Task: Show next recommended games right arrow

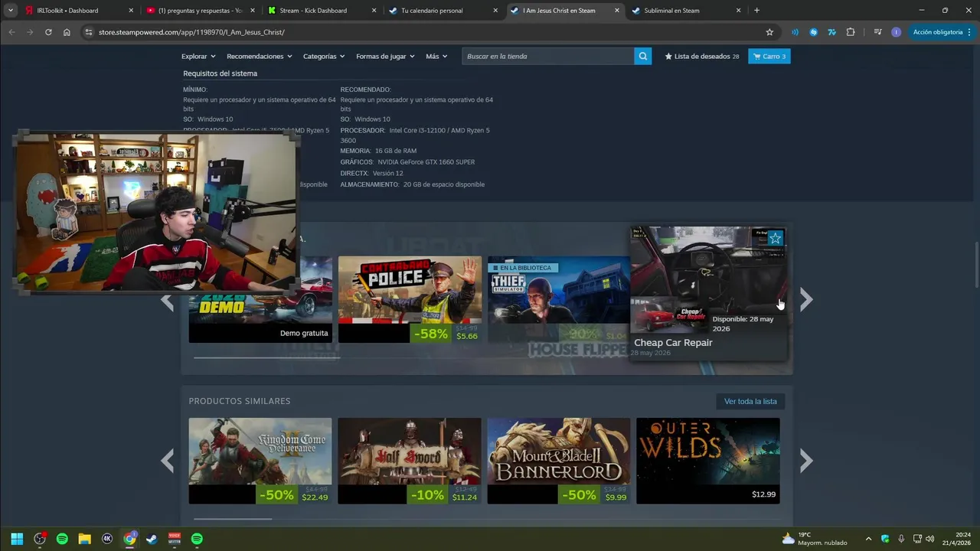Action: (x=805, y=300)
